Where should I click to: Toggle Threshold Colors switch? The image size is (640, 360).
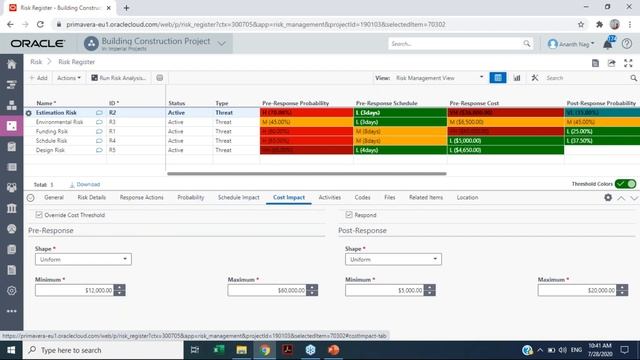(625, 184)
